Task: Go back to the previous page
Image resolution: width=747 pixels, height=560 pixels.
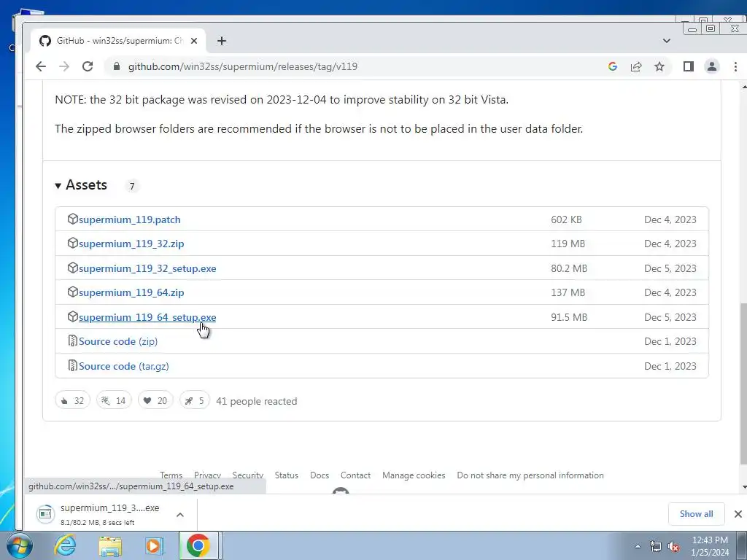Action: (x=41, y=66)
